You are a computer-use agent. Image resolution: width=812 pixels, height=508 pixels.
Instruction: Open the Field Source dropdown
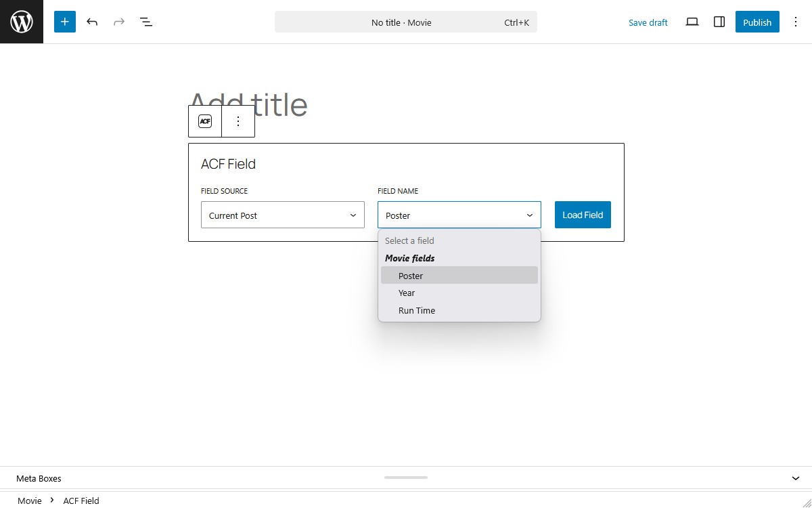[x=282, y=215]
